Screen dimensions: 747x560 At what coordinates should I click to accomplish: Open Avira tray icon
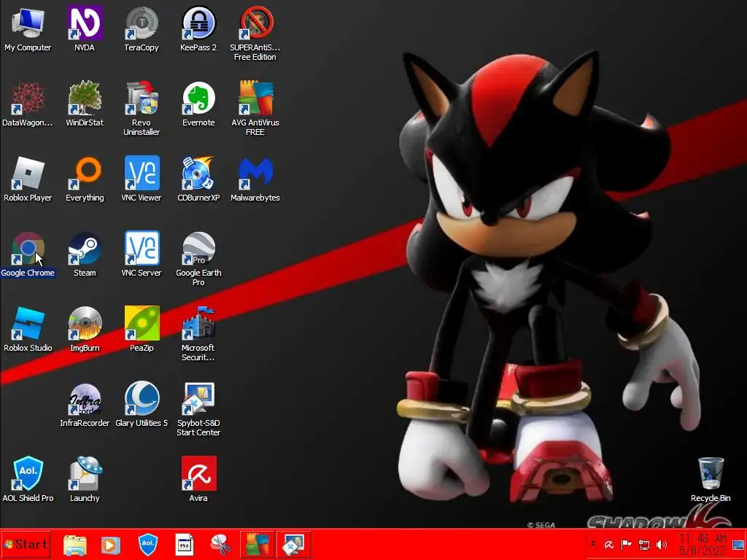pos(609,545)
